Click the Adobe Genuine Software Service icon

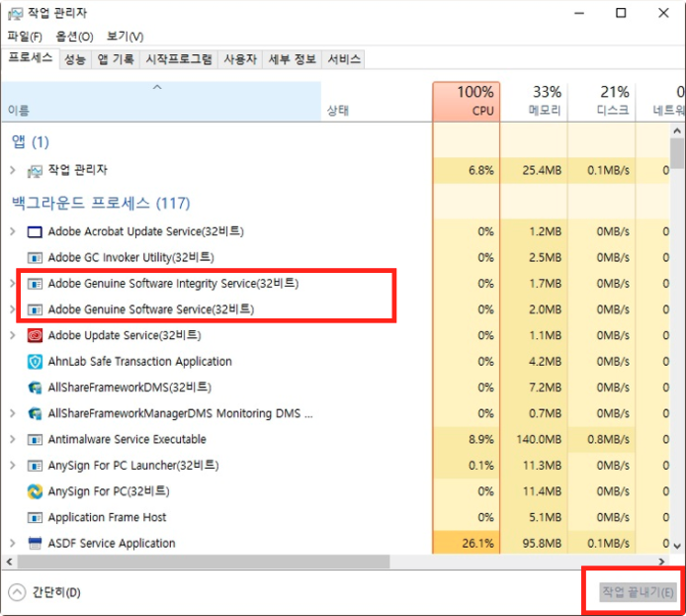pos(35,309)
